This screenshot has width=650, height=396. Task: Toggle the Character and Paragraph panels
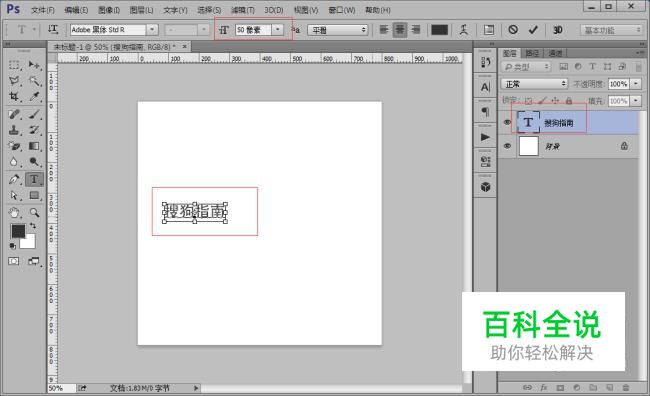489,30
